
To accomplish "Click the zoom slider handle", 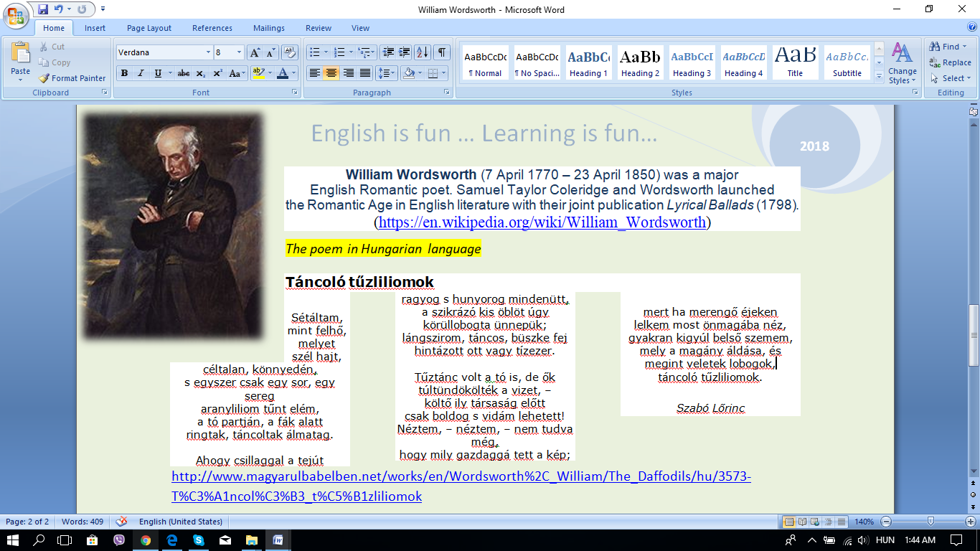I will 930,522.
